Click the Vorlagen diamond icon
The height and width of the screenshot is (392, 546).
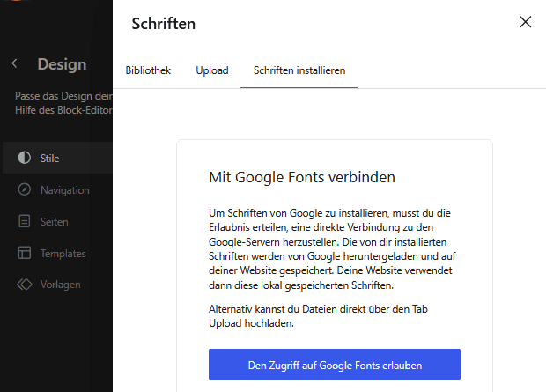coord(25,285)
